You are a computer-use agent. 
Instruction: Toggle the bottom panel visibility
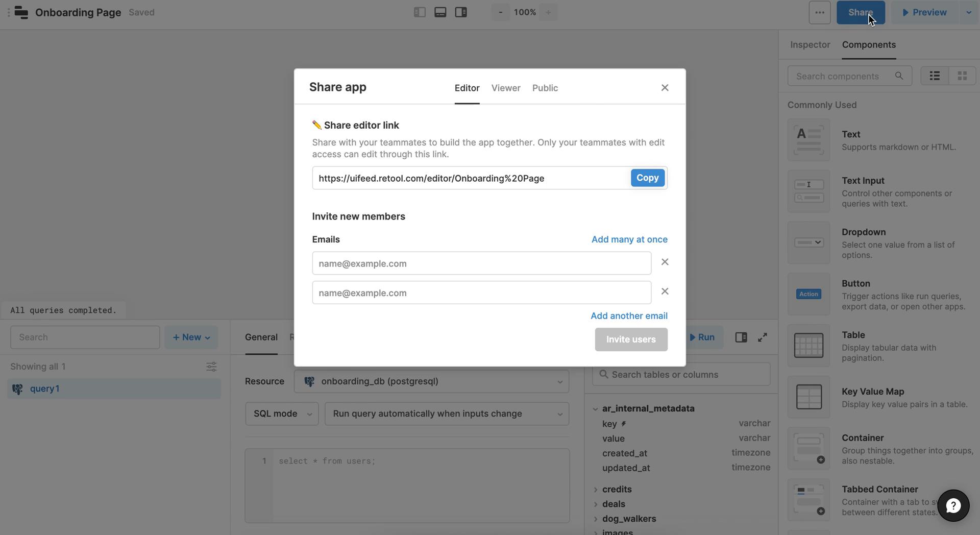coord(440,12)
